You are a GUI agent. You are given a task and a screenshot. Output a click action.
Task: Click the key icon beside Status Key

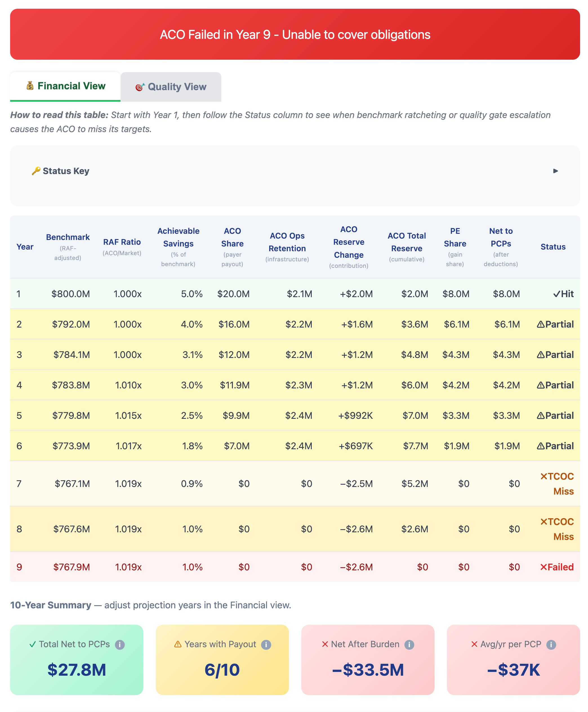(36, 171)
